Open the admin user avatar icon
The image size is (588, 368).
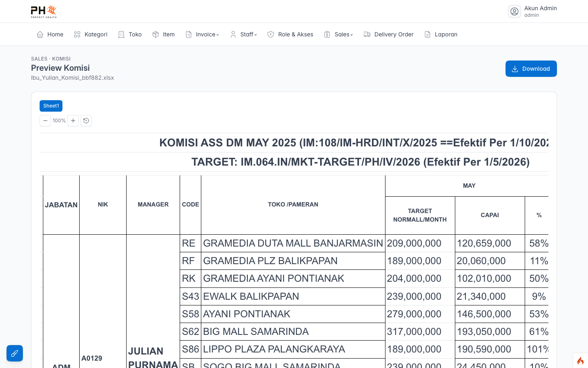[514, 11]
